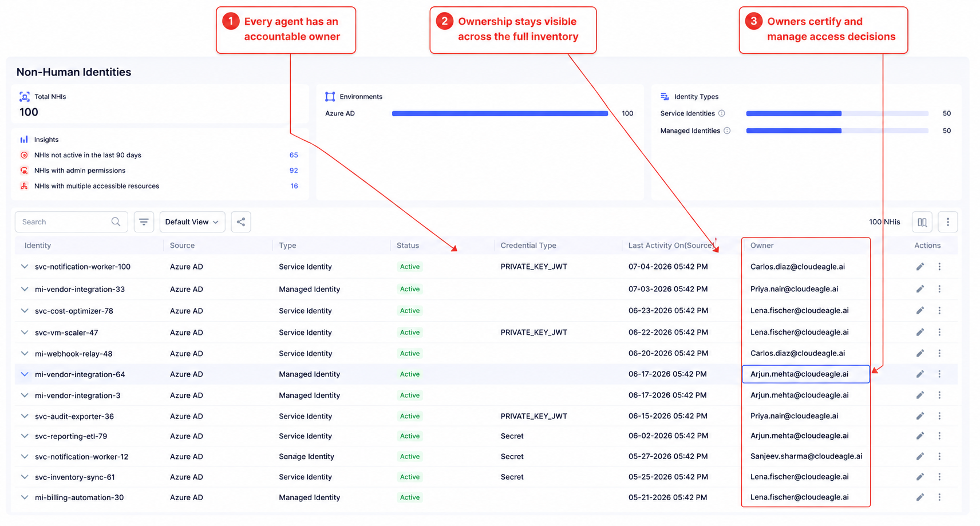Expand the mi-vendor-integration-64 row
Image resolution: width=980 pixels, height=526 pixels.
tap(25, 374)
